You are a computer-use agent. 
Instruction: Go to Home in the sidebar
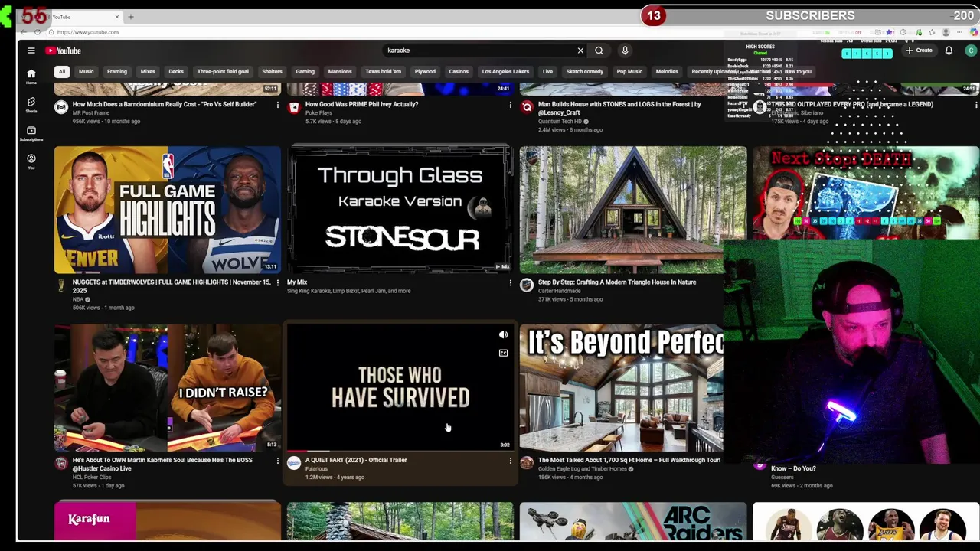(31, 77)
